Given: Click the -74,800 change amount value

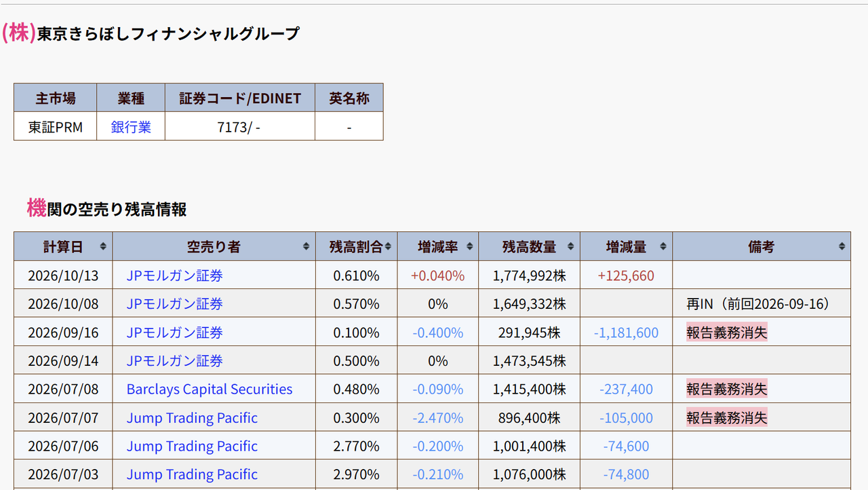Looking at the screenshot, I should pos(626,475).
